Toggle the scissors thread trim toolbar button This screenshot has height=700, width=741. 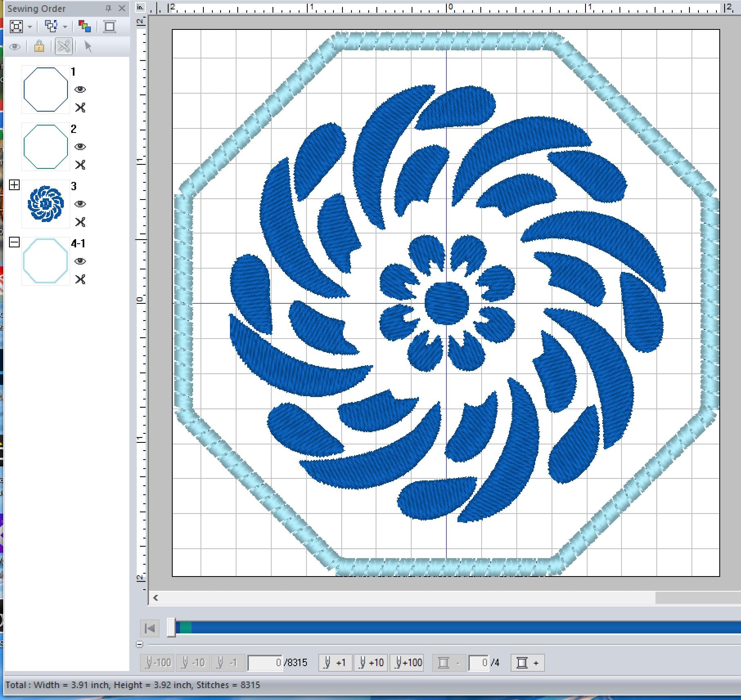tap(64, 47)
